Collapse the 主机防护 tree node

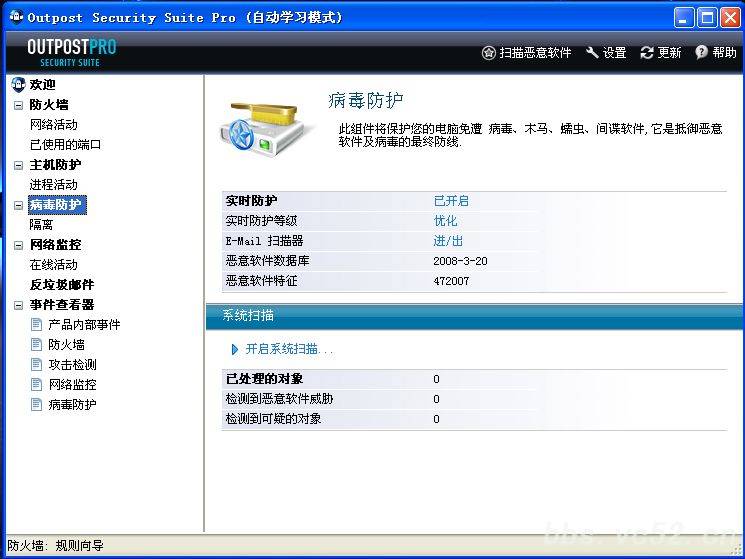pyautogui.click(x=18, y=165)
